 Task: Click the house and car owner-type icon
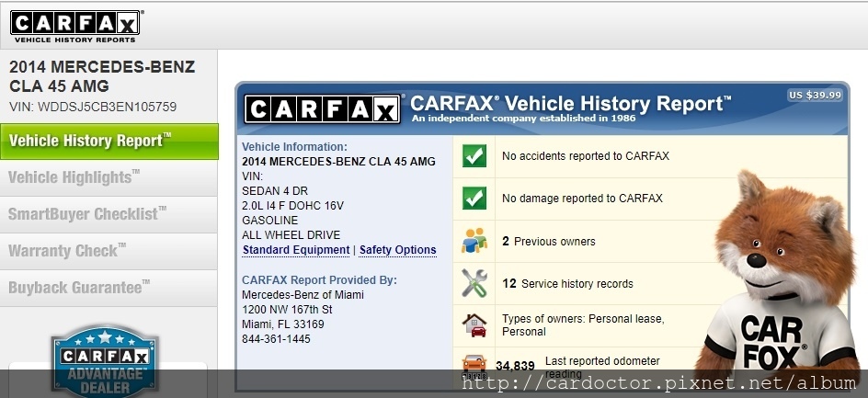pos(474,325)
